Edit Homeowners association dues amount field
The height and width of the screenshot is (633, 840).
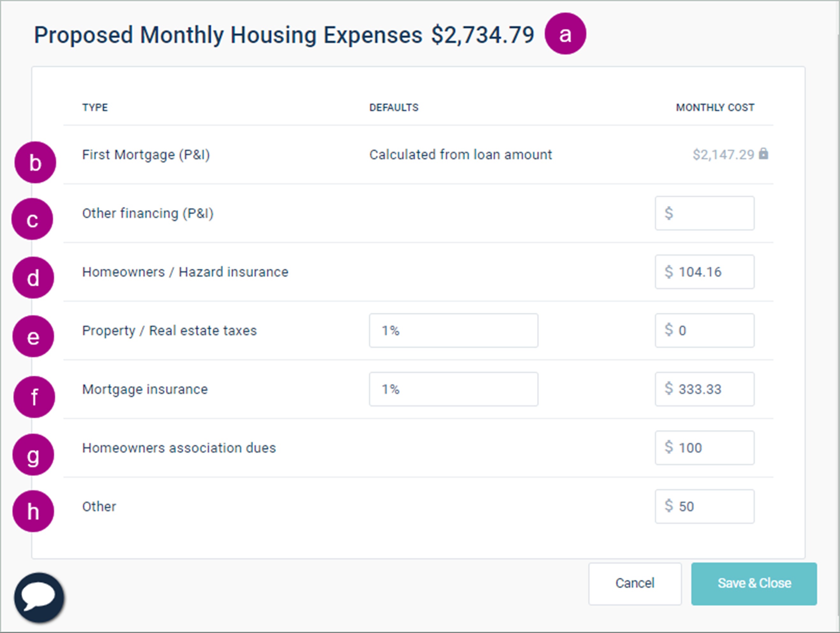pyautogui.click(x=705, y=448)
